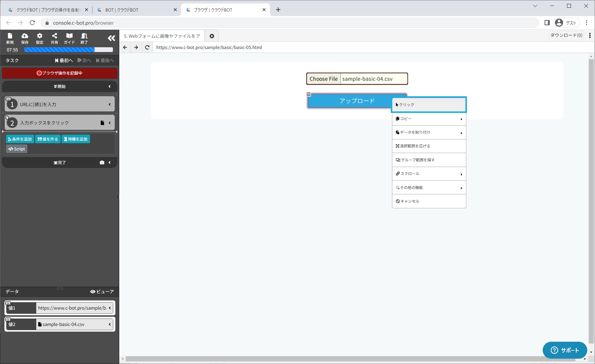Image resolution: width=595 pixels, height=364 pixels.
Task: Toggle the ブラウザ操作を記録中 recording button
Action: click(x=60, y=73)
